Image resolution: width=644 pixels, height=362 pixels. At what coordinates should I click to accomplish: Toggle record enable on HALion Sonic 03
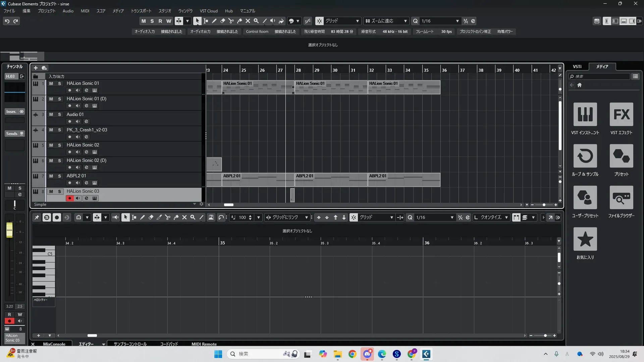[69, 198]
